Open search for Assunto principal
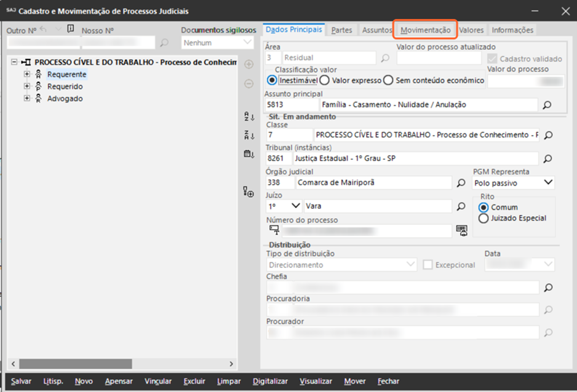Screen dimensions: 577x392 coord(547,105)
